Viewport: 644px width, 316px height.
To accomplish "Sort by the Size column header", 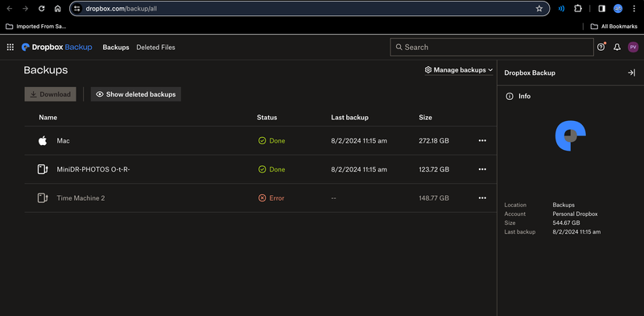I will (426, 117).
